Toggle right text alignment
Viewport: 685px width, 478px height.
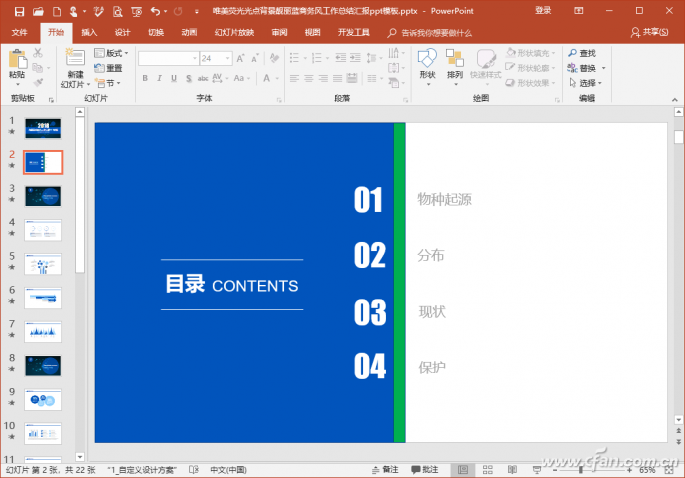323,78
